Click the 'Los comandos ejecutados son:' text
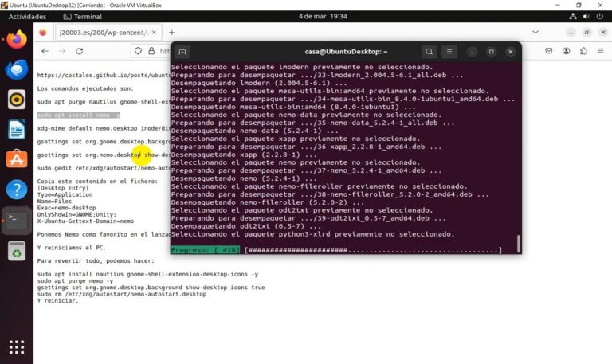Viewport: 612px width, 364px height. (85, 88)
